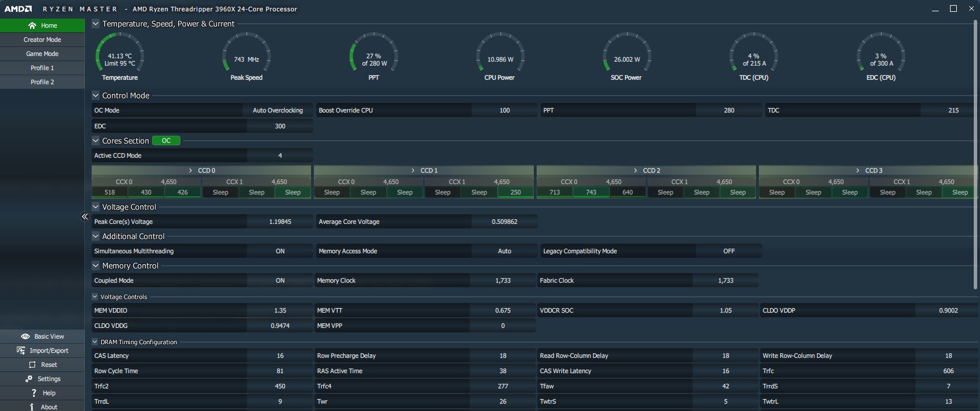This screenshot has width=980, height=411.
Task: Collapse the Additional Control section
Action: point(96,236)
